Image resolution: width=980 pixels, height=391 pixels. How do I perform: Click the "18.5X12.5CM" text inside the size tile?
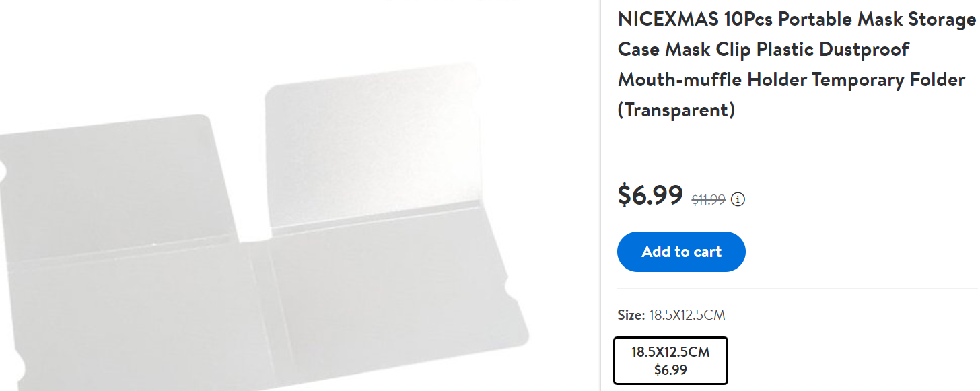tap(670, 352)
